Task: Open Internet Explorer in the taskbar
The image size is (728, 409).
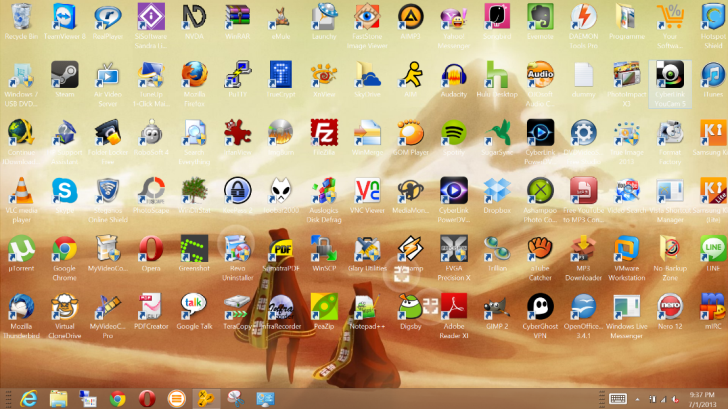Action: [29, 399]
